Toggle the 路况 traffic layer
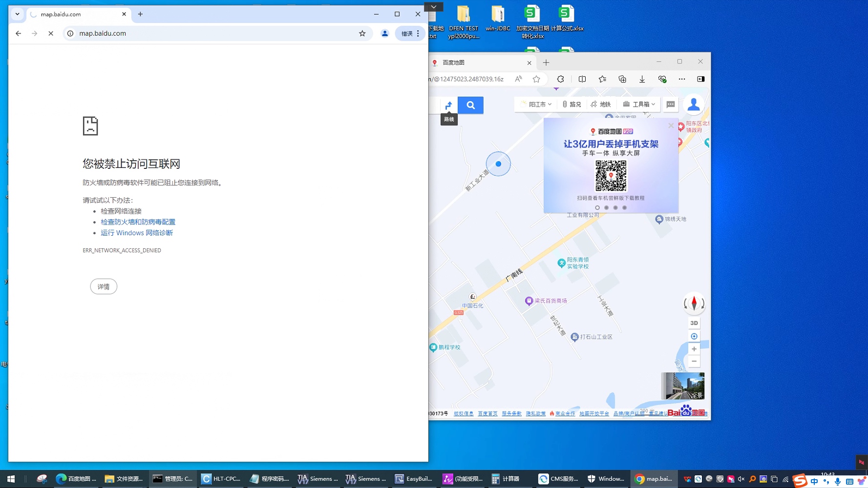This screenshot has height=488, width=868. (x=572, y=104)
